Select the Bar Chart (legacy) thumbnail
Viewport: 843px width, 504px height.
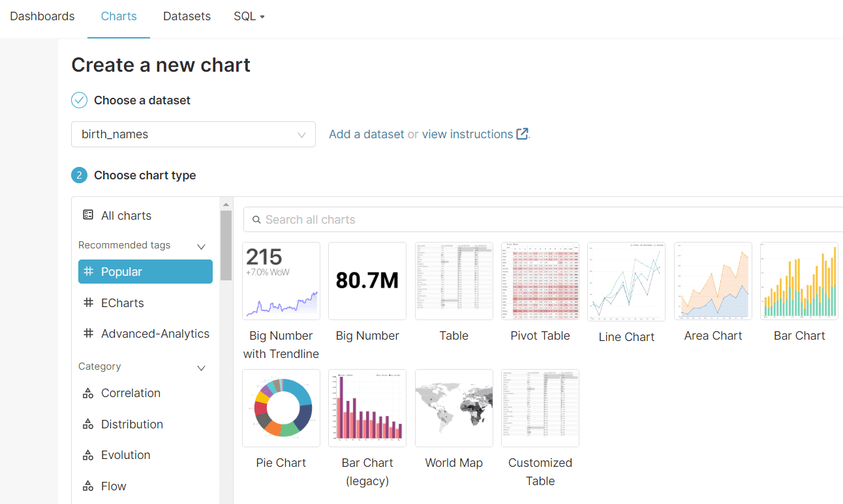pyautogui.click(x=367, y=408)
